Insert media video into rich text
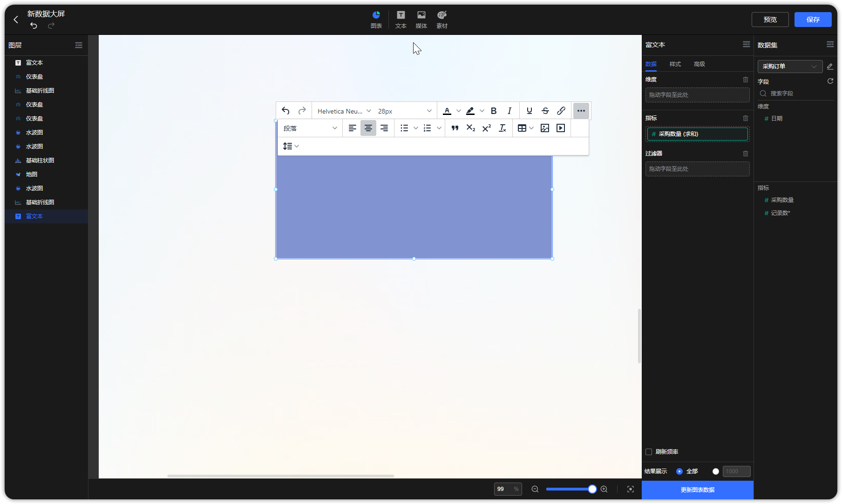 pyautogui.click(x=561, y=128)
